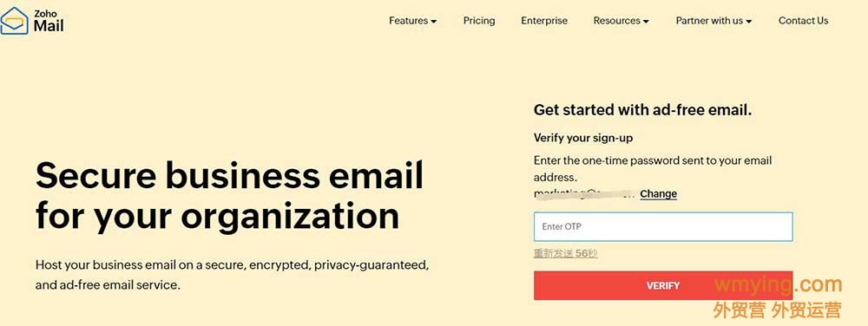Open the Resources menu

point(621,21)
